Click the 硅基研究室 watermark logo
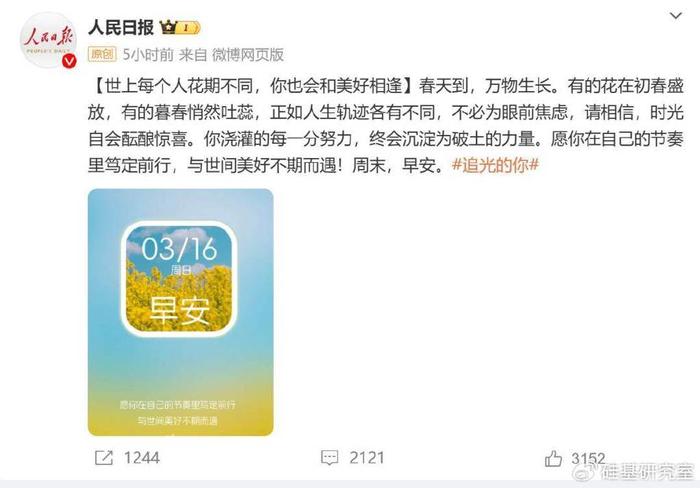Viewport: 700px width, 488px height. click(x=635, y=472)
